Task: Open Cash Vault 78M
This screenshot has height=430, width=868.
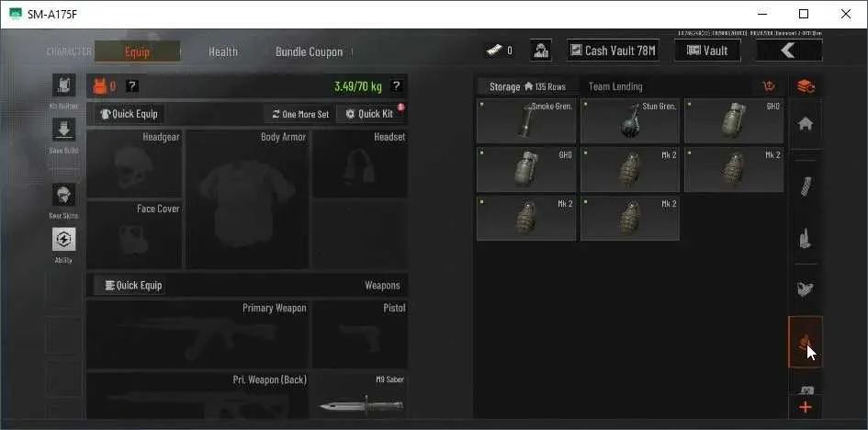Action: tap(613, 51)
